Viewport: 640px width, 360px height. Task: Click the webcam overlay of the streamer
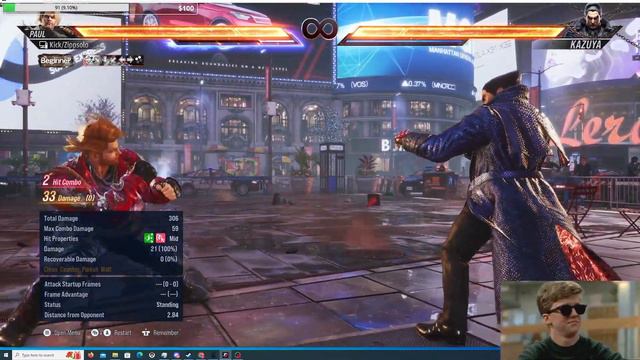click(x=570, y=320)
